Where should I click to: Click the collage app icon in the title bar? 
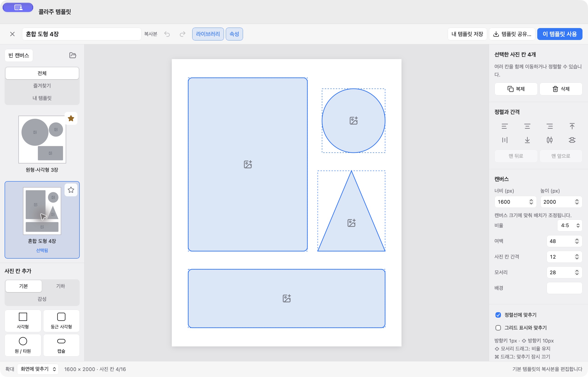[18, 7]
